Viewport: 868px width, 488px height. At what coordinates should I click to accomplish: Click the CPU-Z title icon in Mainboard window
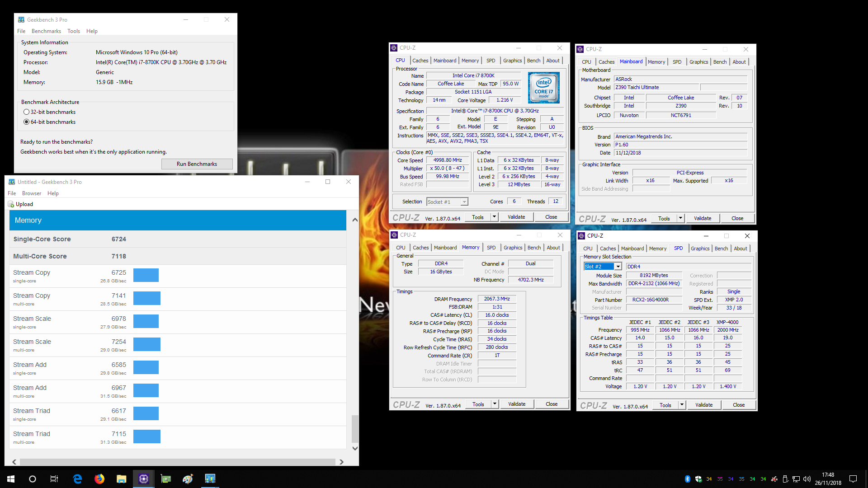[x=580, y=49]
